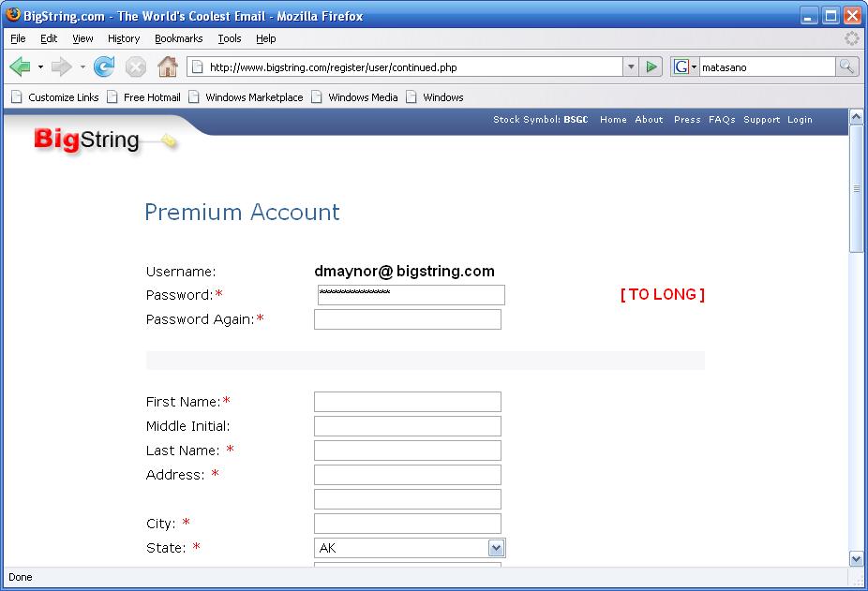The width and height of the screenshot is (868, 591).
Task: Open the search engine selector dropdown
Action: click(694, 66)
